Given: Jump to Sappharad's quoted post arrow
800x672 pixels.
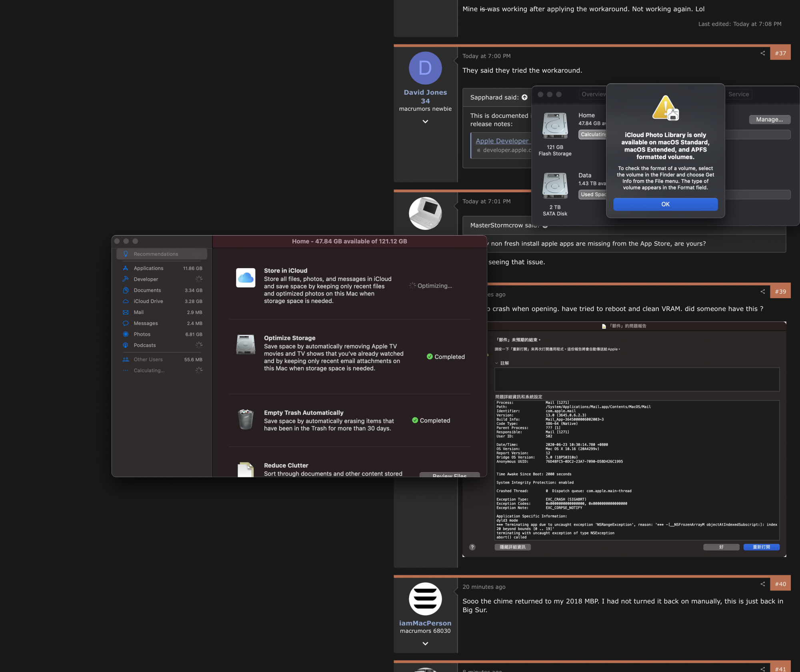Looking at the screenshot, I should [x=524, y=98].
